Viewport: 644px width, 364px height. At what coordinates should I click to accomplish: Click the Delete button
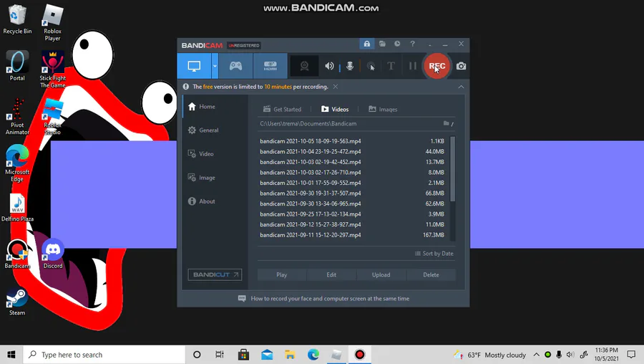(431, 274)
